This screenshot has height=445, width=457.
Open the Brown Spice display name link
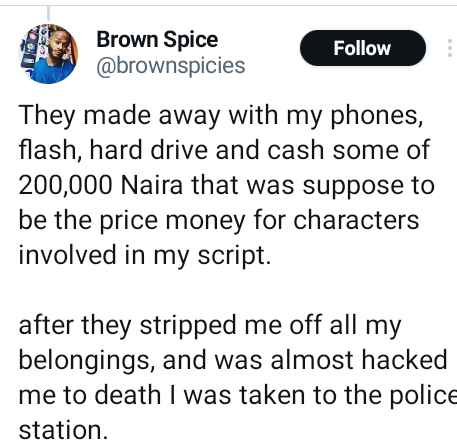click(x=157, y=40)
